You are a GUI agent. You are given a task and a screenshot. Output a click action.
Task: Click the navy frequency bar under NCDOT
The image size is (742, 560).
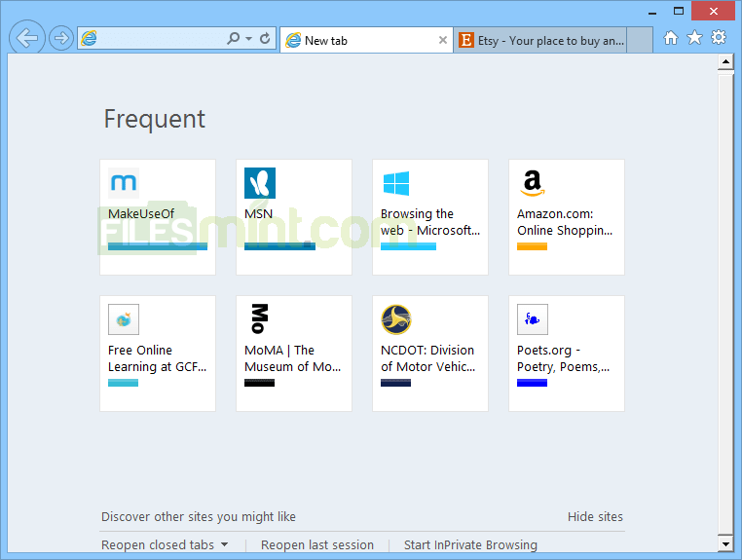(395, 383)
